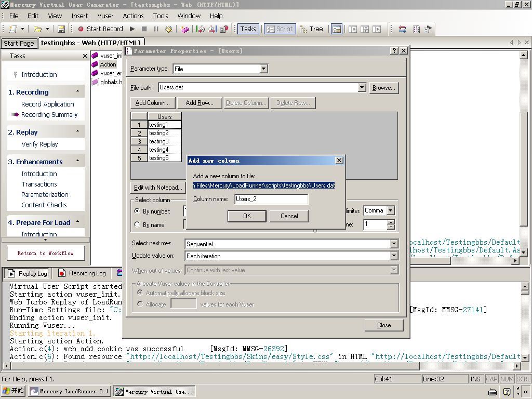532x399 pixels.
Task: Click OK in Add new column dialog
Action: [247, 216]
